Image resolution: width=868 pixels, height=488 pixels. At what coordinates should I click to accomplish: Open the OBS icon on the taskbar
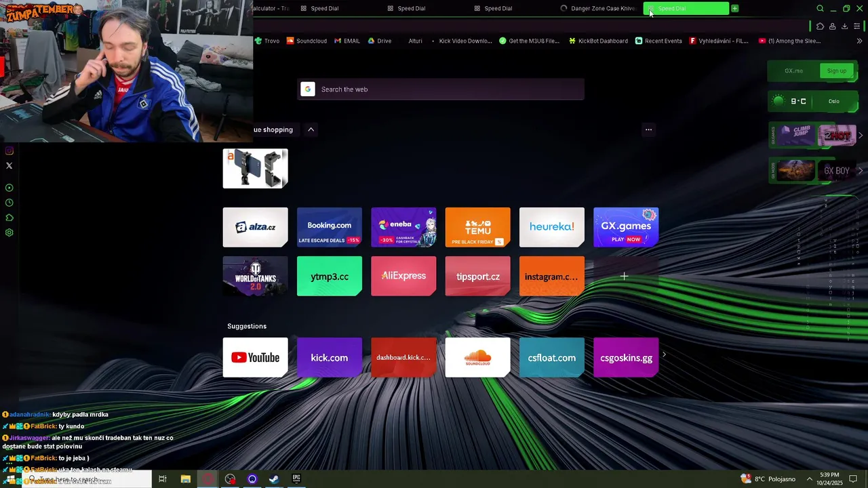[x=230, y=479]
